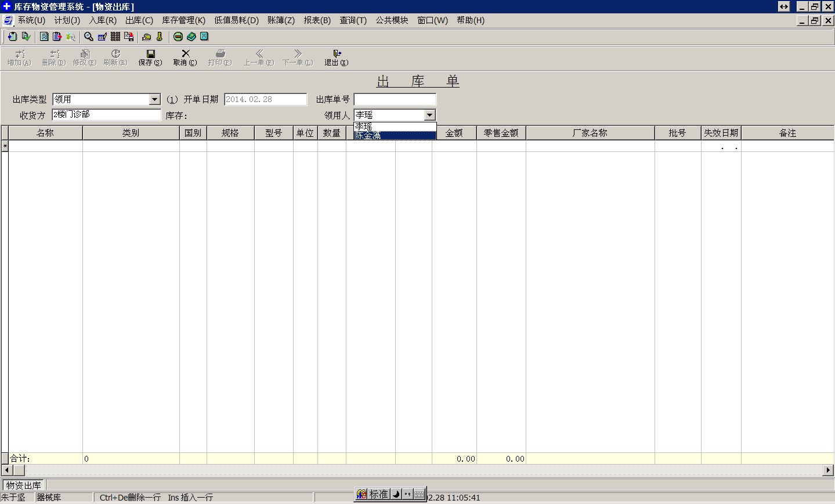The image size is (835, 504).
Task: Click the 型号 column header
Action: click(274, 133)
